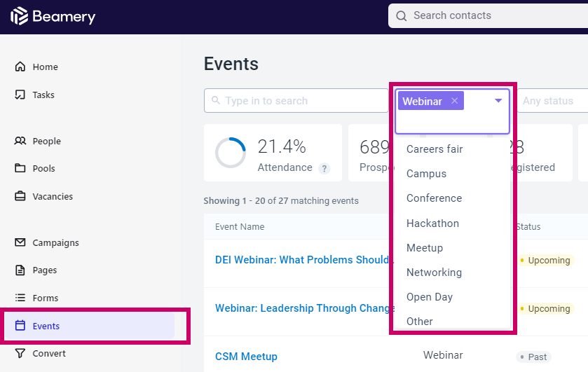The height and width of the screenshot is (372, 588).
Task: Click the Attendance help question mark icon
Action: 324,168
